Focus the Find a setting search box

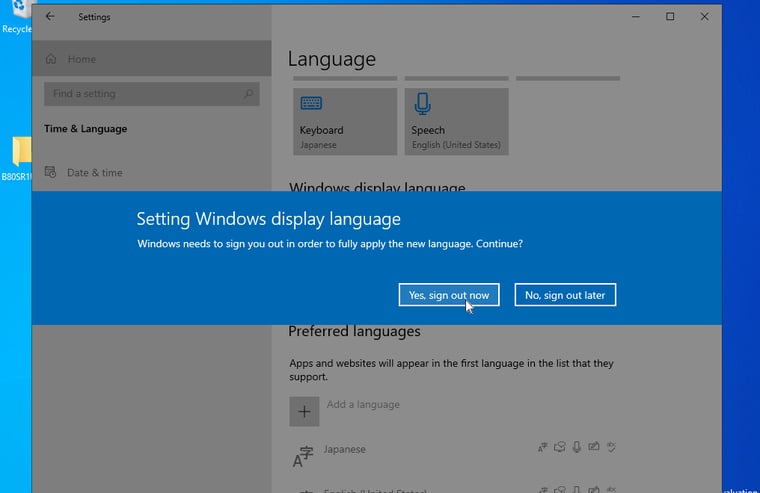pos(152,94)
